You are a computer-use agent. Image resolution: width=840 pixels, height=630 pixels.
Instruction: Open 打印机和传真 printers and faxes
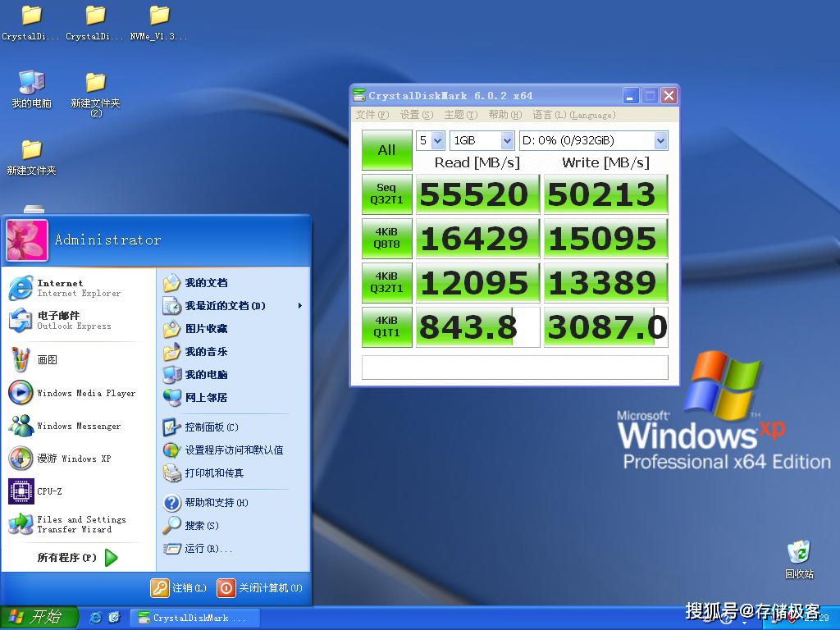pos(233,473)
